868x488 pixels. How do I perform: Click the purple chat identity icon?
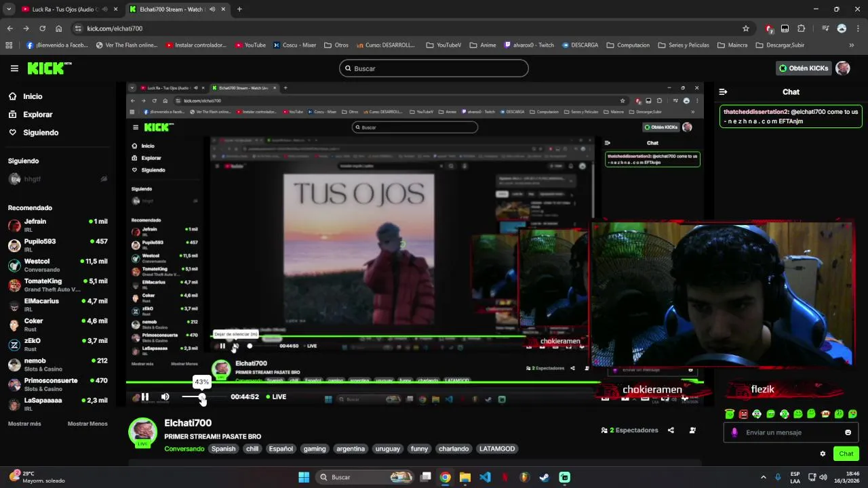(x=734, y=432)
